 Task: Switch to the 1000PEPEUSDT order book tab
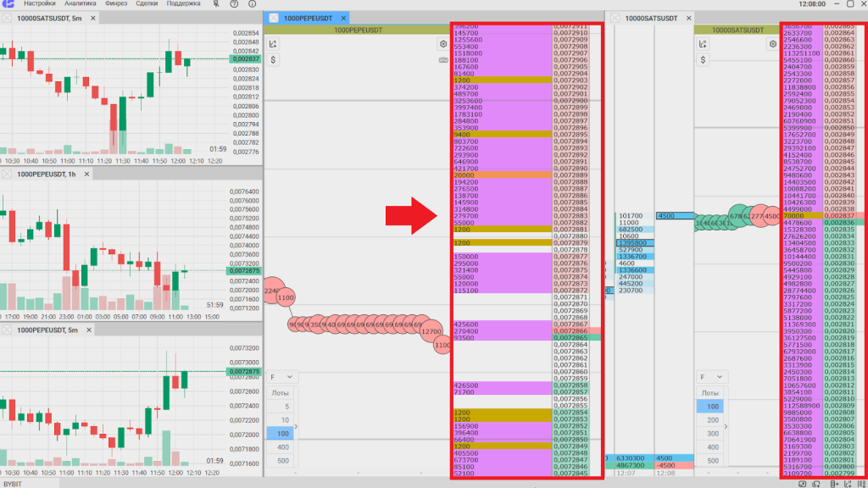(x=309, y=18)
